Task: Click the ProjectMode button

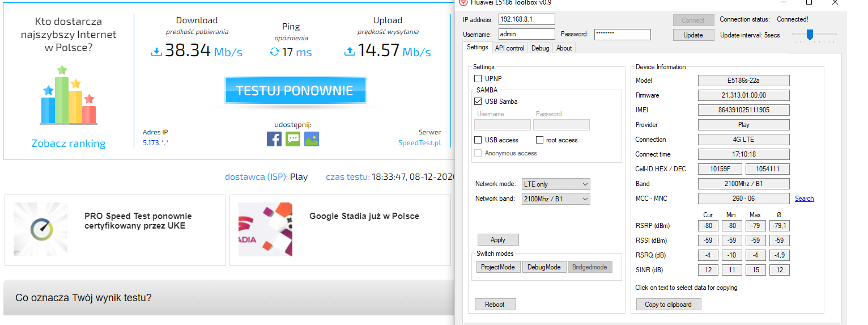Action: point(498,267)
